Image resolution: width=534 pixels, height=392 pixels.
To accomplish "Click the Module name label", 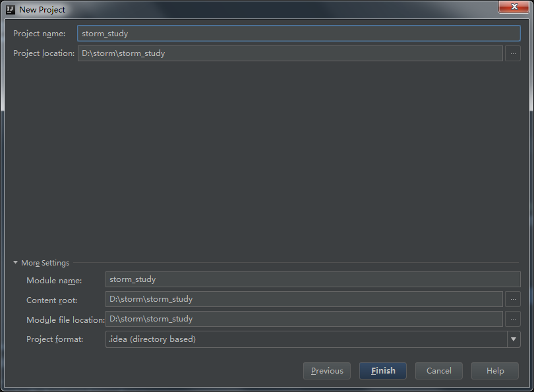I will click(x=54, y=281).
